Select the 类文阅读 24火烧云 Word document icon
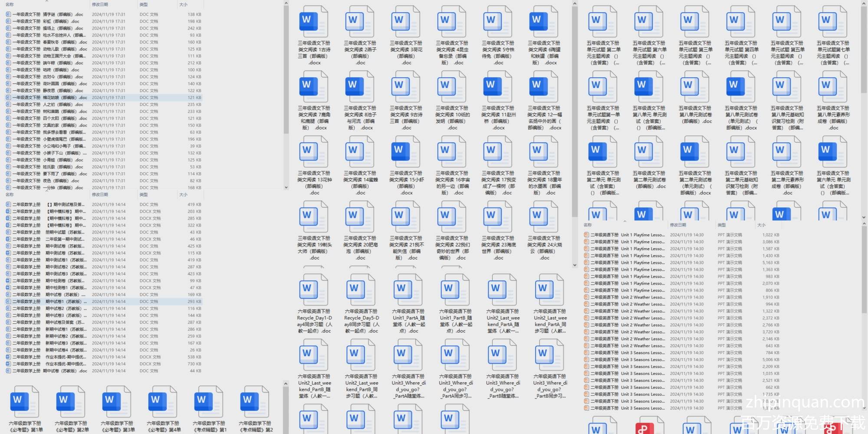Screen dimensions: 868x434 543,217
